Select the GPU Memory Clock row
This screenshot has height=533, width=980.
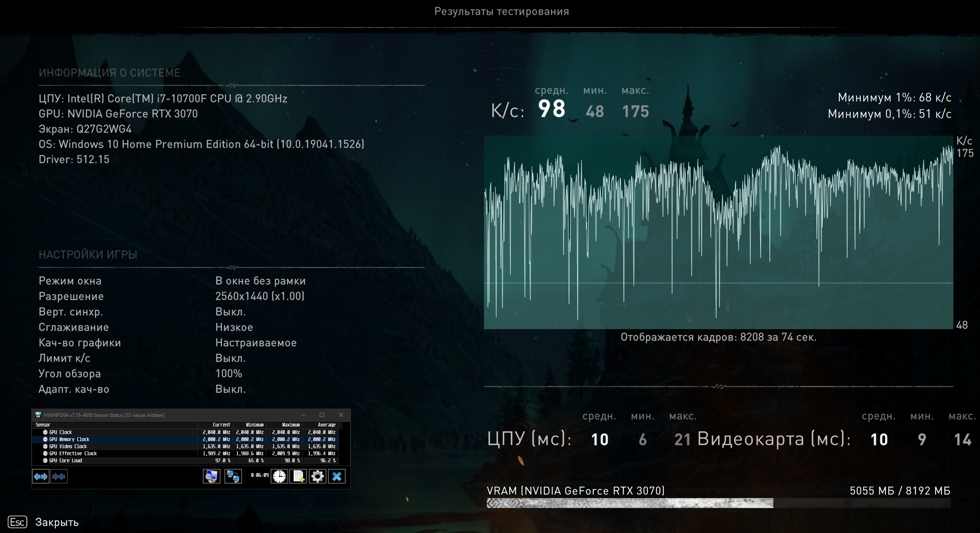(69, 439)
